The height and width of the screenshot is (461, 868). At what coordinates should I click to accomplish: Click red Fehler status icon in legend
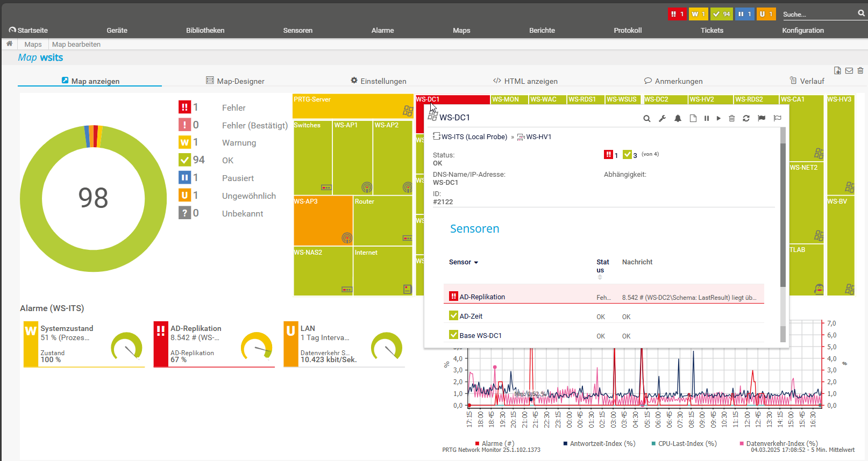185,107
